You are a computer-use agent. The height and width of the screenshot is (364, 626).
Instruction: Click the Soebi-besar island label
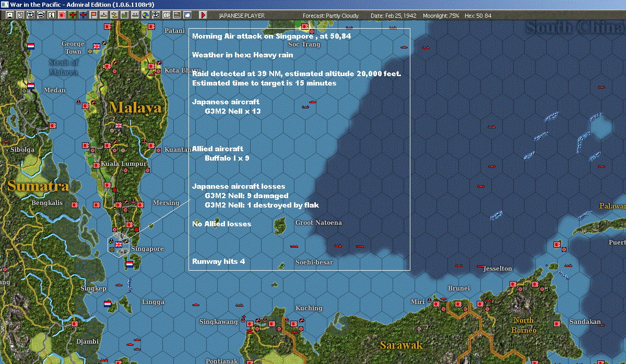click(314, 262)
